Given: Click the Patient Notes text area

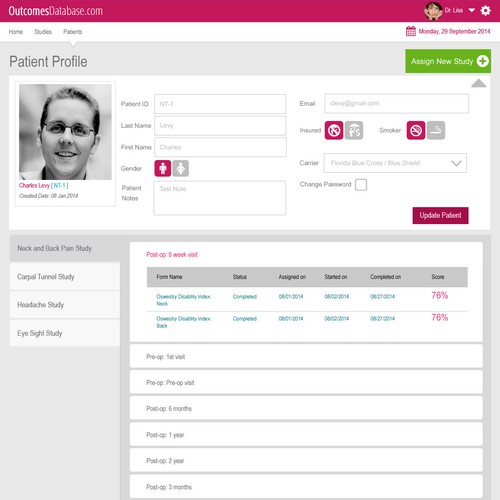Looking at the screenshot, I should [x=220, y=198].
